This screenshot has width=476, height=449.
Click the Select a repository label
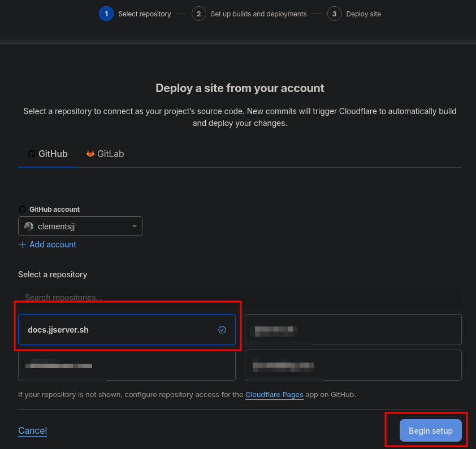pyautogui.click(x=53, y=274)
